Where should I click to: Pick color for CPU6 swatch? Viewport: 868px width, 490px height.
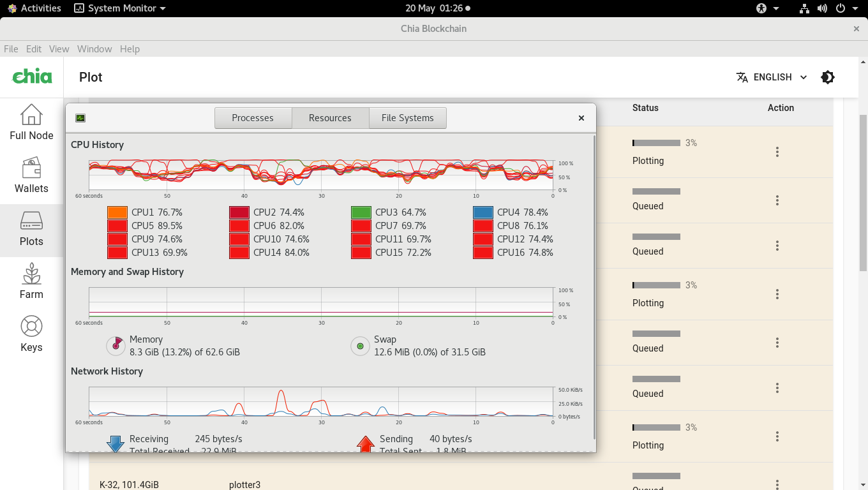click(x=239, y=226)
